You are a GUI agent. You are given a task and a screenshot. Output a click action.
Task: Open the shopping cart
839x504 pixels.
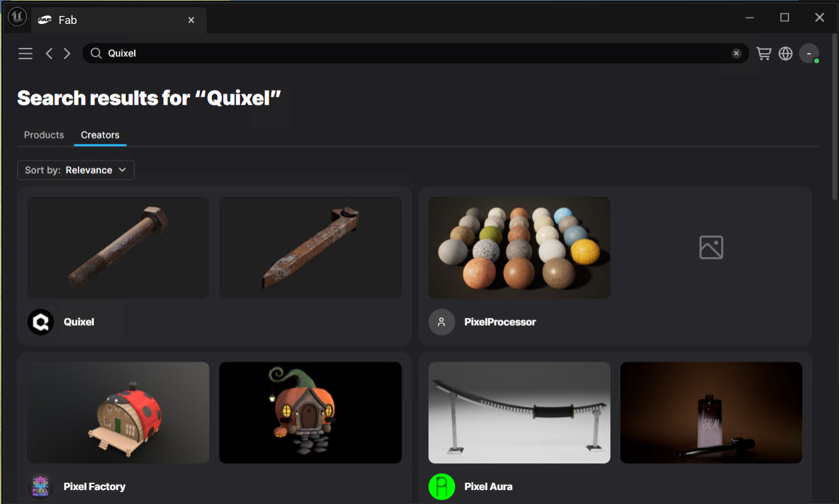tap(764, 53)
